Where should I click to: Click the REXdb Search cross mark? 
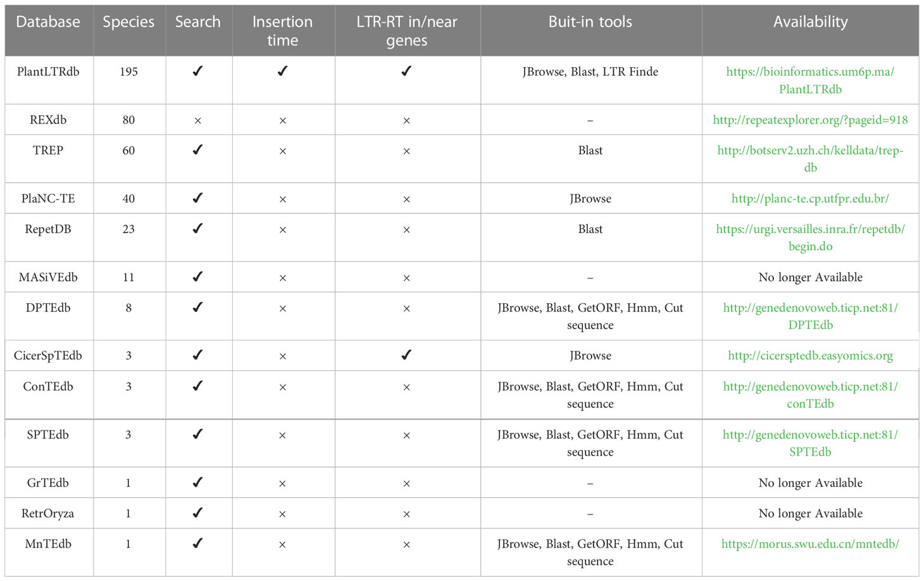[197, 120]
